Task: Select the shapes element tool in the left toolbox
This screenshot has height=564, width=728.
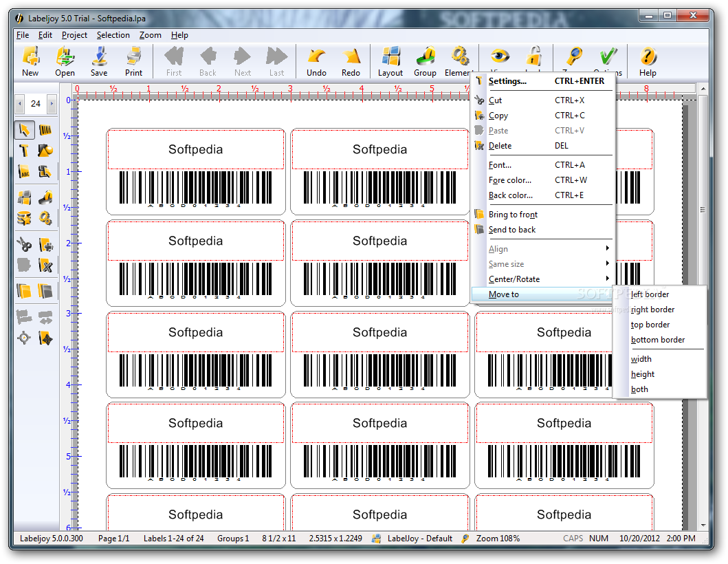Action: tap(45, 151)
